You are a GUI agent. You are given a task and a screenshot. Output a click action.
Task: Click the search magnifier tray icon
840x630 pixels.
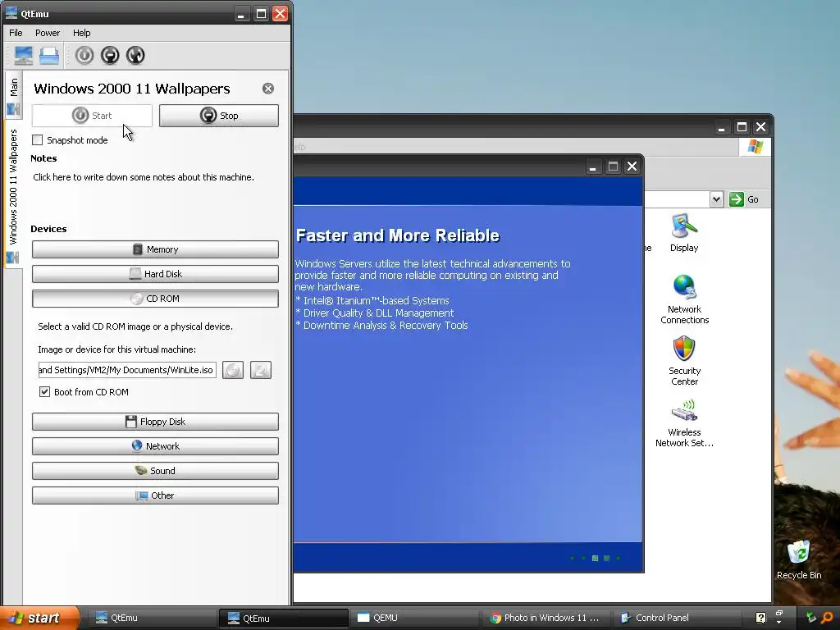click(x=828, y=618)
